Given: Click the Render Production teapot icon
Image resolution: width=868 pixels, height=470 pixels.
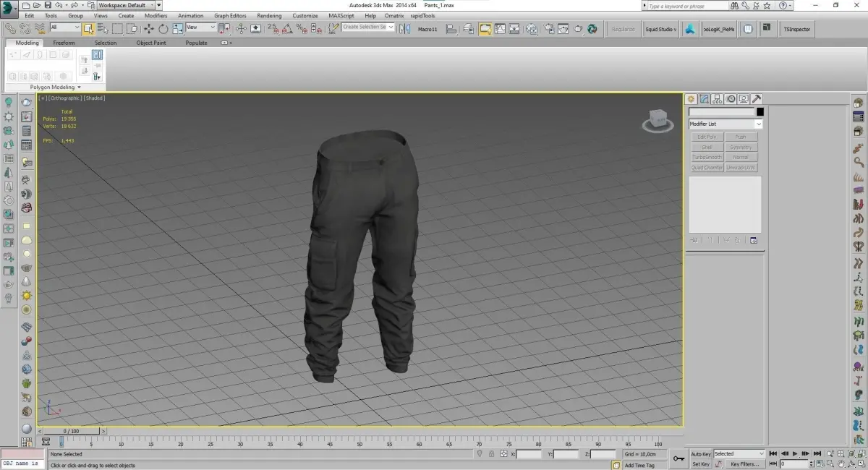Looking at the screenshot, I should coord(579,29).
